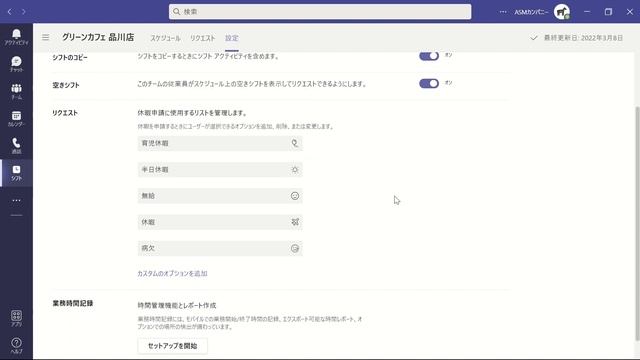Toggle the 空きシフト switch

coord(429,84)
